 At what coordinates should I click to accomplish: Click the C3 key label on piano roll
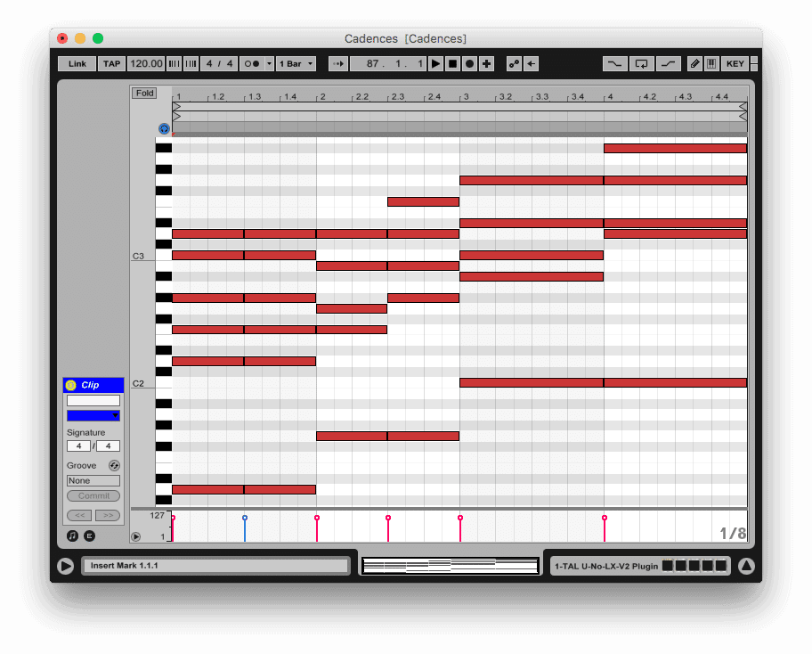click(x=138, y=256)
